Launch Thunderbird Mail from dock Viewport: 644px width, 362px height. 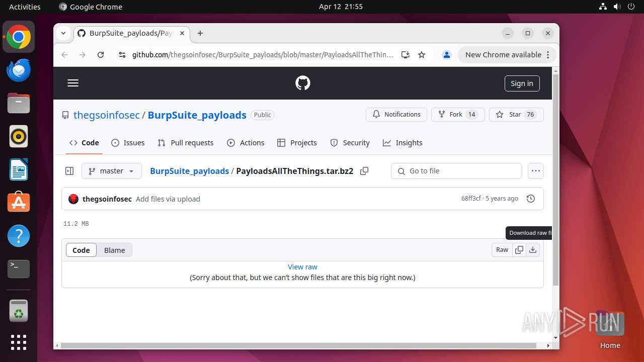tap(19, 70)
